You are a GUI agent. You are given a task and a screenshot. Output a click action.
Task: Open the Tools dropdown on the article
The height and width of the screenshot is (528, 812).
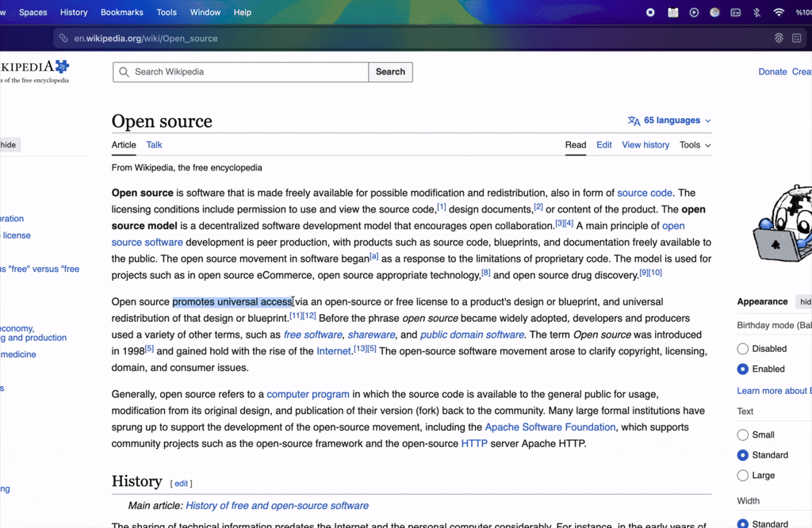[x=695, y=145]
